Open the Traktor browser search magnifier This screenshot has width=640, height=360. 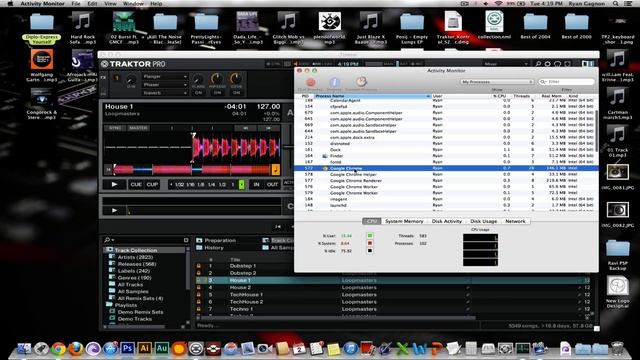click(107, 240)
